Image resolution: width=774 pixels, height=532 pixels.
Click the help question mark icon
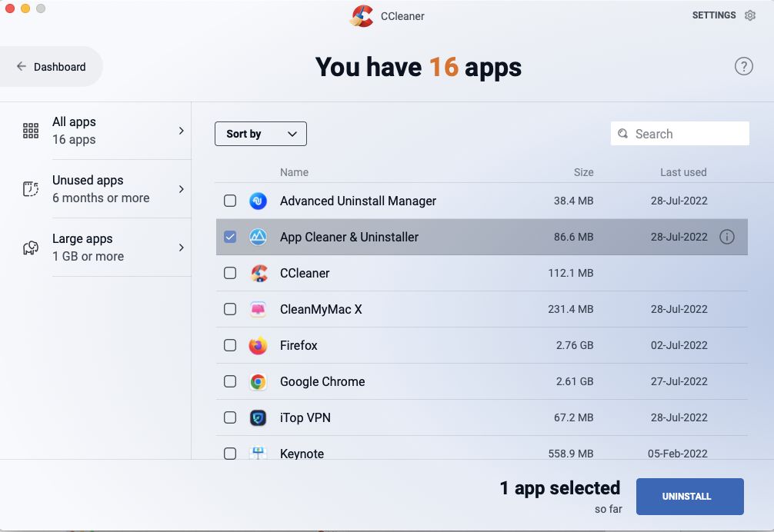coord(743,66)
